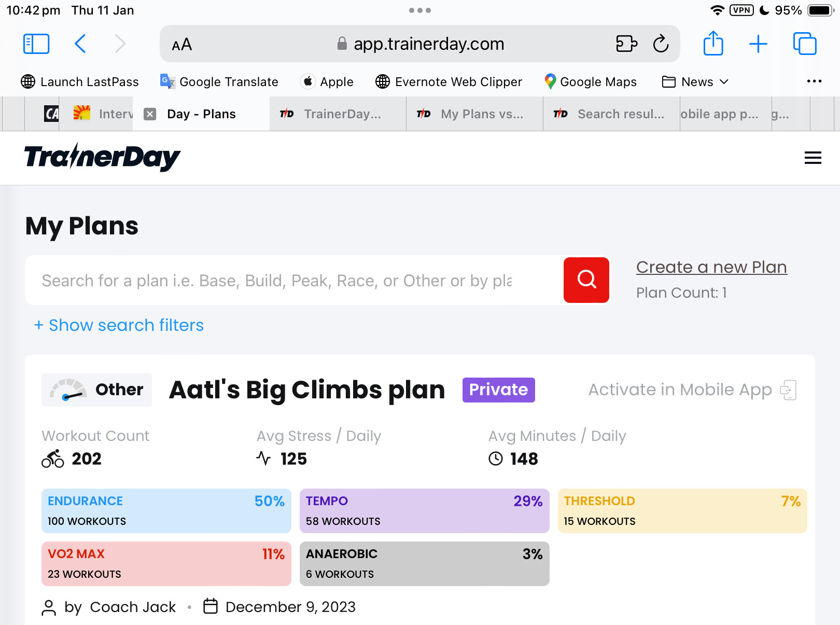The height and width of the screenshot is (625, 840).
Task: Select the Threshold 7% zone tile
Action: click(682, 511)
